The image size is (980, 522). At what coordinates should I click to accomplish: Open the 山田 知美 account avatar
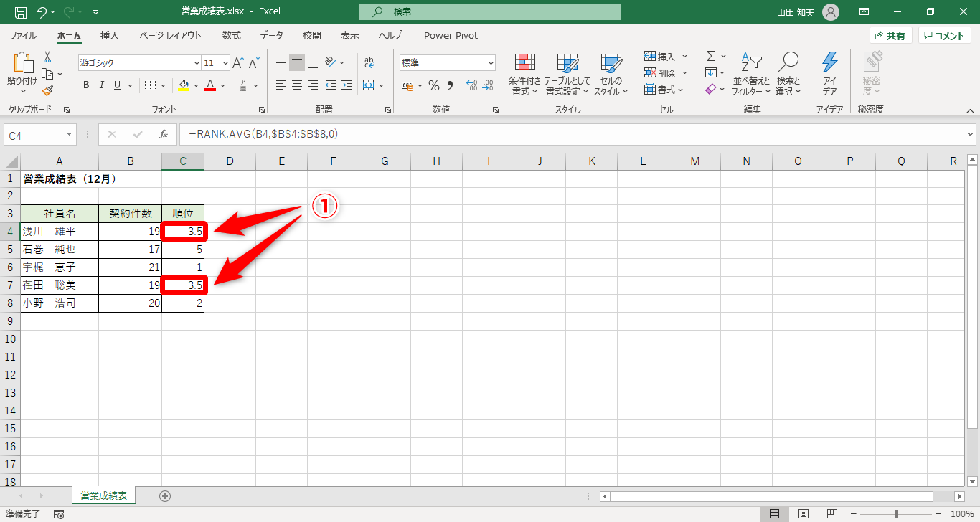point(830,12)
